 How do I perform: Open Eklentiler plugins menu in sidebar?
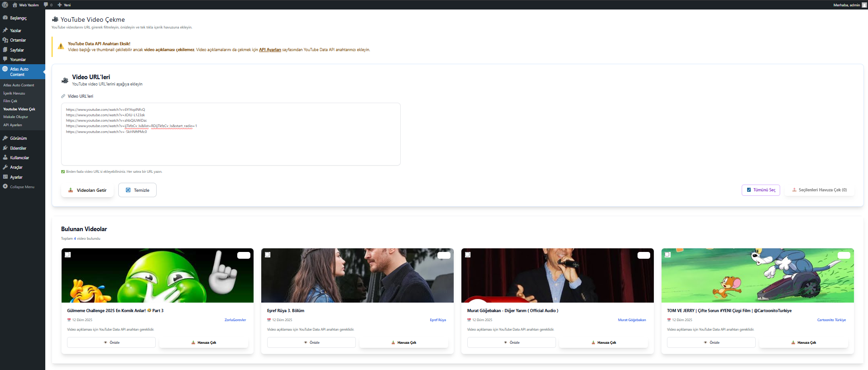point(18,148)
